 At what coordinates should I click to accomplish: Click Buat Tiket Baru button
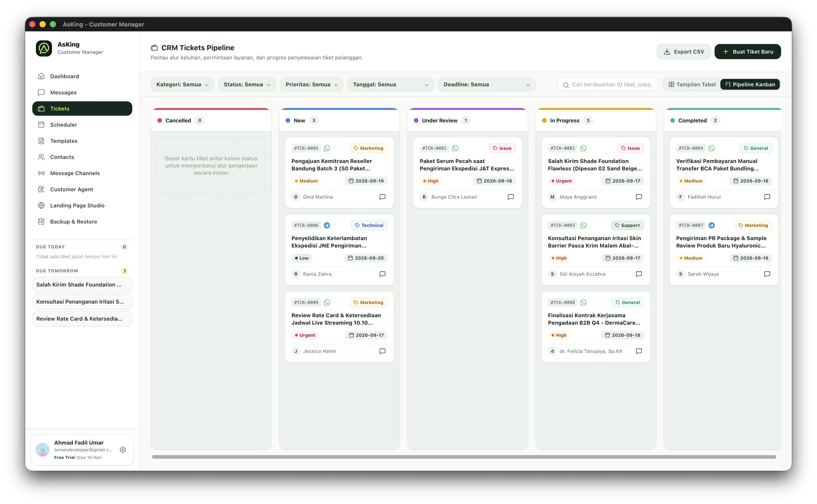747,52
